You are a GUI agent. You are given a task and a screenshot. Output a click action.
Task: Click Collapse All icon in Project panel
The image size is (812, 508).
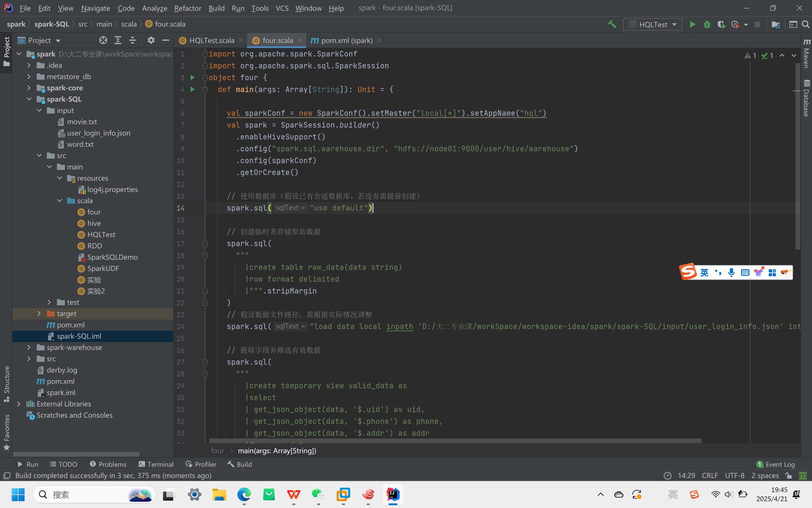(x=132, y=40)
